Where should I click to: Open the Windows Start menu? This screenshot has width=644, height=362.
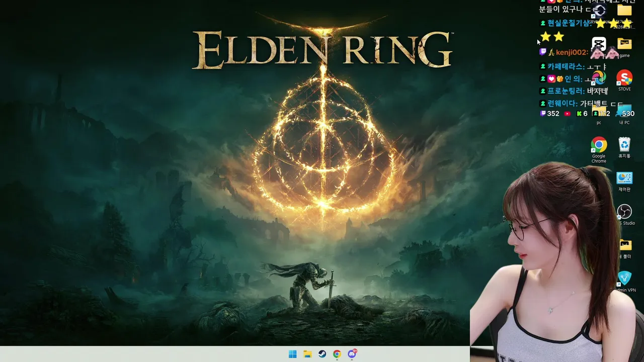tap(292, 354)
